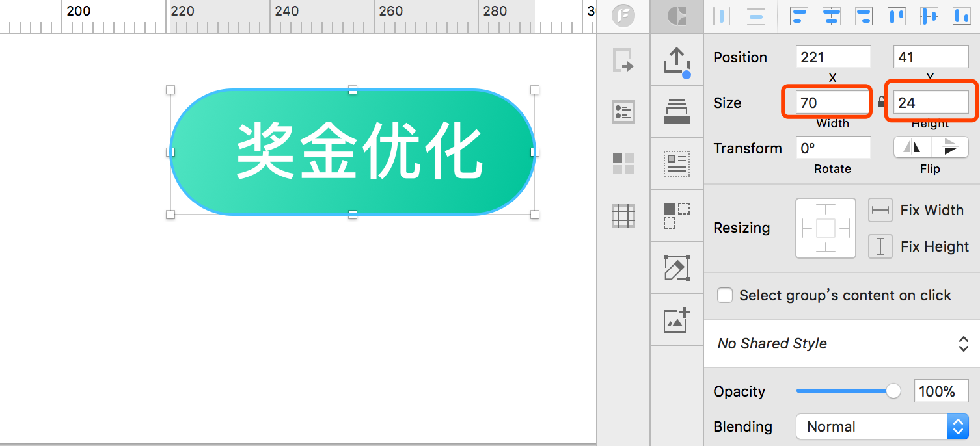The height and width of the screenshot is (446, 980).
Task: Center the layer horizontally with align center
Action: coord(831,16)
